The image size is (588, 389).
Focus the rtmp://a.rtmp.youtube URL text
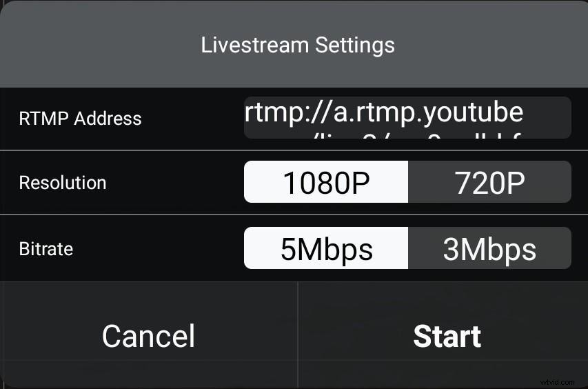[x=383, y=111]
